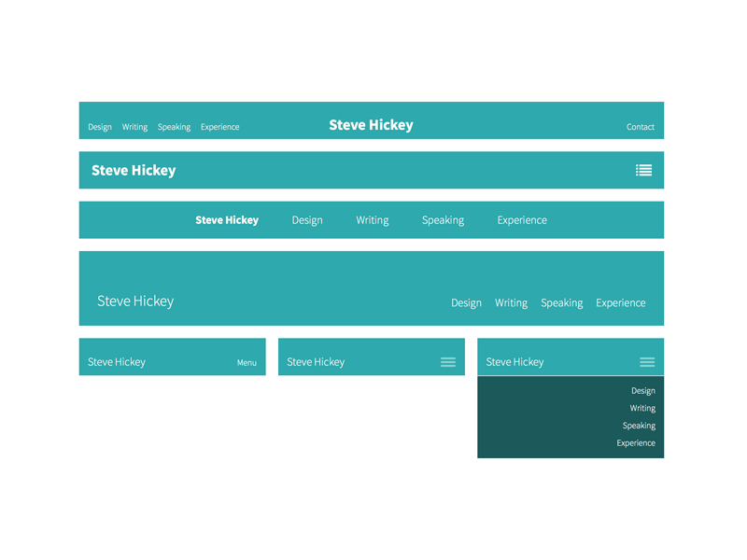Choose Writing in the dark dropdown panel
The image size is (747, 560).
[642, 408]
